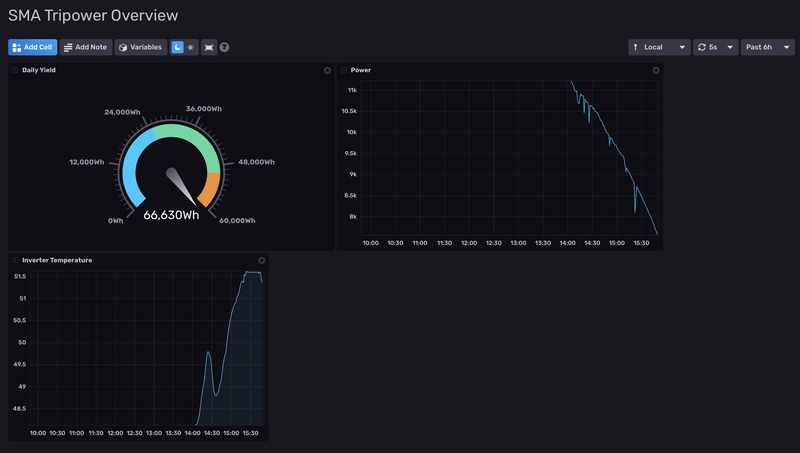Switch to dark mode with moon toggle

coord(177,47)
